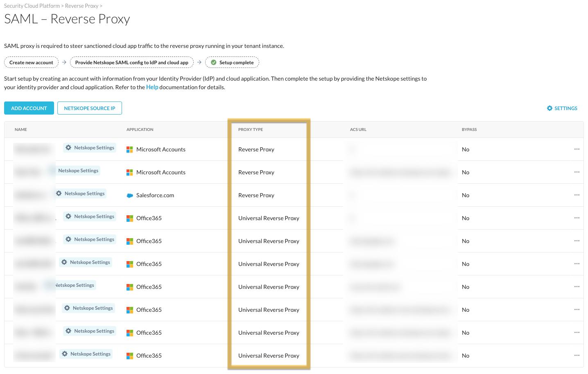The height and width of the screenshot is (374, 588).
Task: Click the green checkmark on Setup complete
Action: [213, 63]
